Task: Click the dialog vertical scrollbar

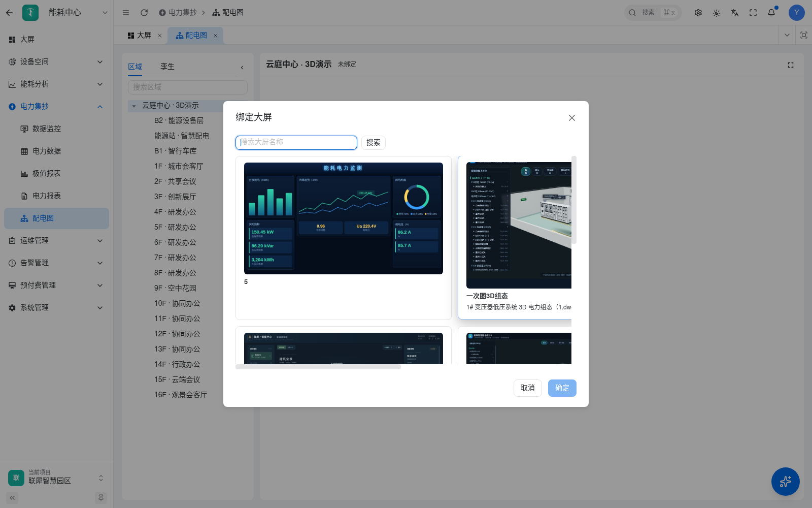Action: tap(574, 200)
